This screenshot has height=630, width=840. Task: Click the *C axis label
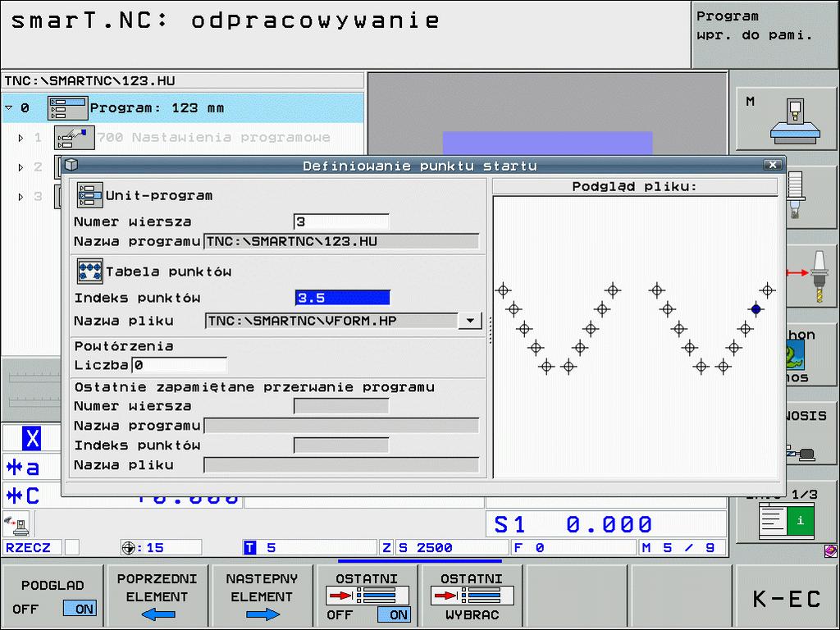pyautogui.click(x=22, y=495)
